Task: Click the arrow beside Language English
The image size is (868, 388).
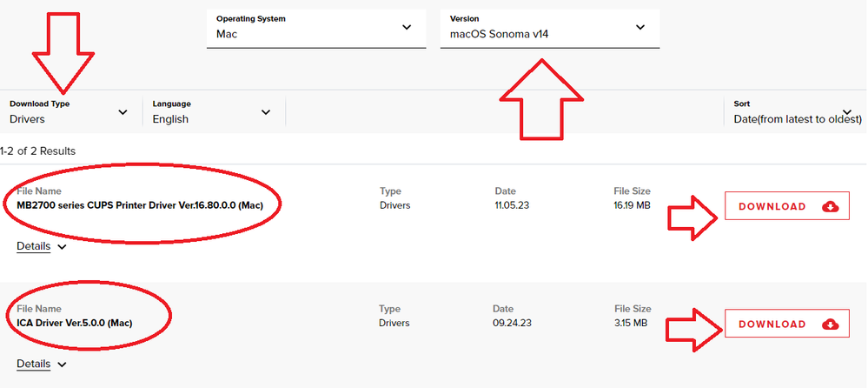Action: [266, 111]
